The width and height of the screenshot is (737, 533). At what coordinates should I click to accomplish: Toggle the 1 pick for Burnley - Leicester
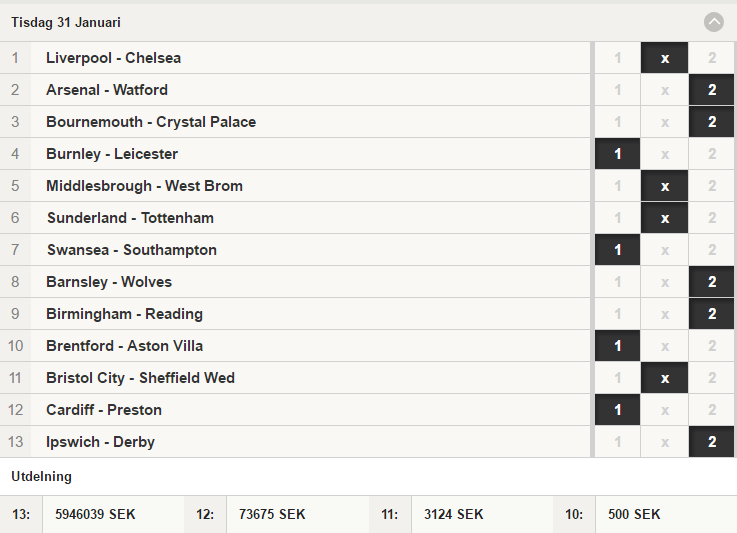[617, 154]
